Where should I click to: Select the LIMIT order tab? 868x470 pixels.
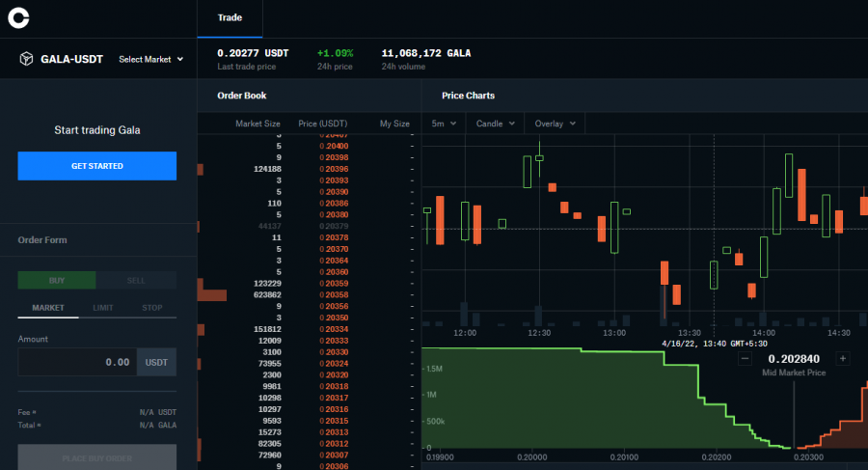point(103,308)
